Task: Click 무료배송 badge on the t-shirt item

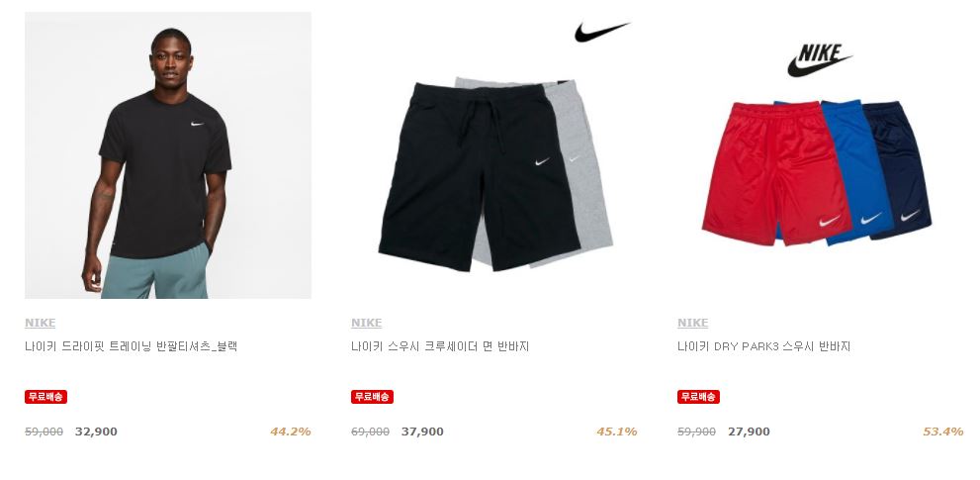Action: click(x=45, y=397)
